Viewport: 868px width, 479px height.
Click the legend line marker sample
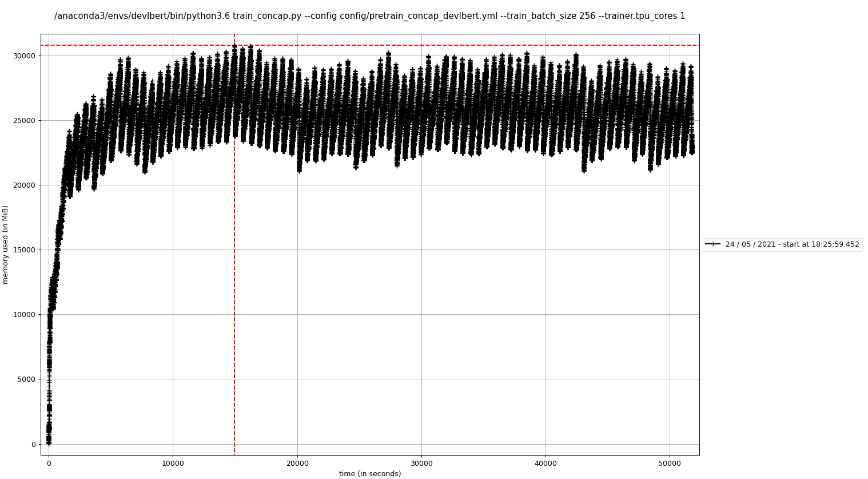point(712,244)
